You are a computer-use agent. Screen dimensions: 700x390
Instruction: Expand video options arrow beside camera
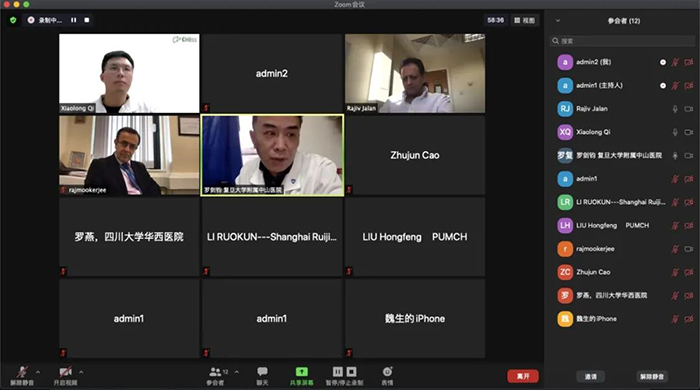click(81, 372)
